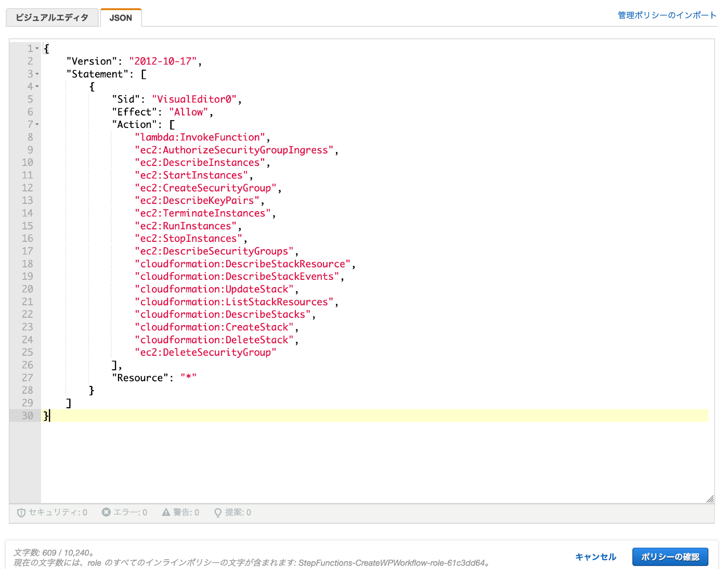The width and height of the screenshot is (728, 569).
Task: Click the 警告 warning triangle icon
Action: tap(165, 512)
